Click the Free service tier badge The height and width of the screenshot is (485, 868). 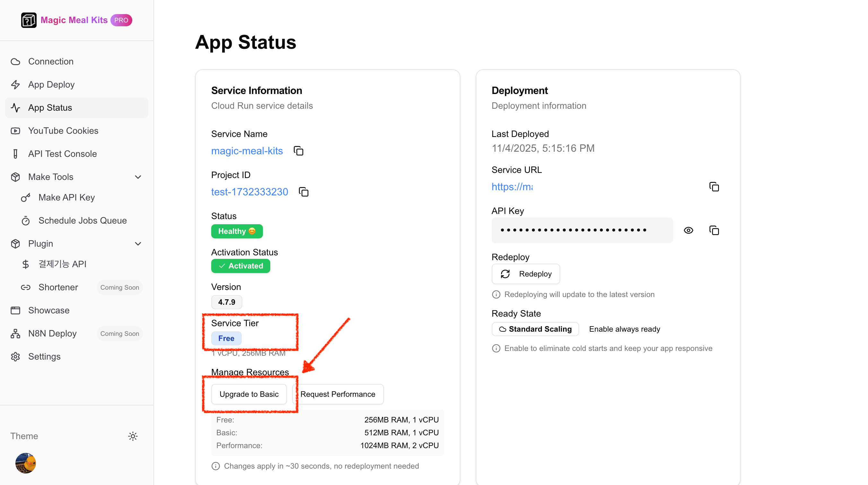pyautogui.click(x=226, y=338)
